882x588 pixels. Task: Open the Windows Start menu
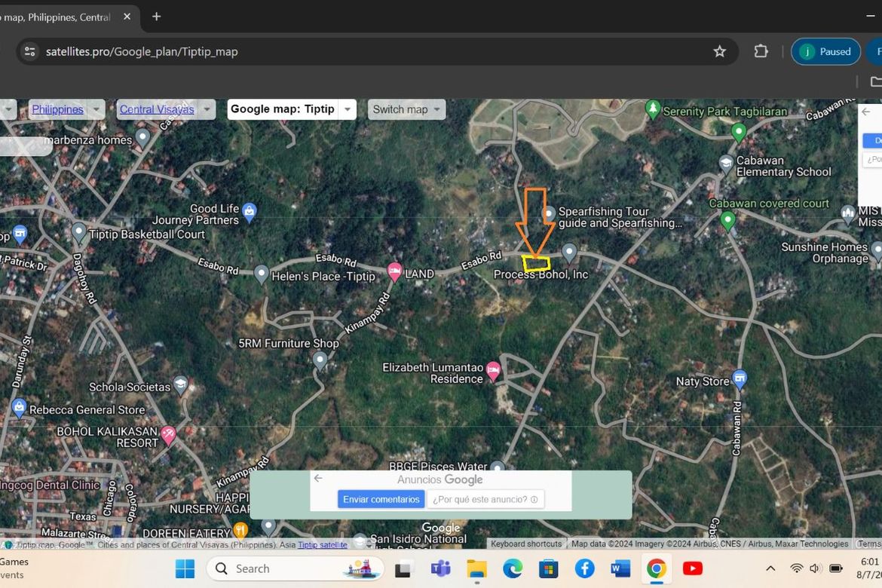[x=185, y=569]
